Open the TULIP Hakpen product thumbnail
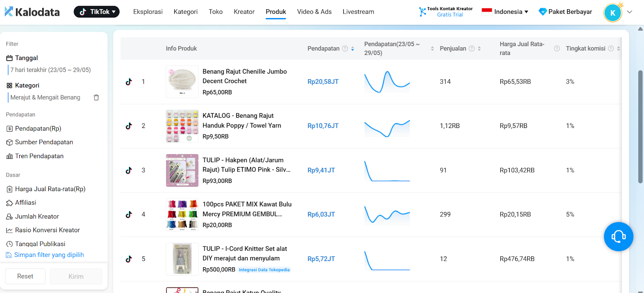Image resolution: width=644 pixels, height=293 pixels. [x=182, y=170]
